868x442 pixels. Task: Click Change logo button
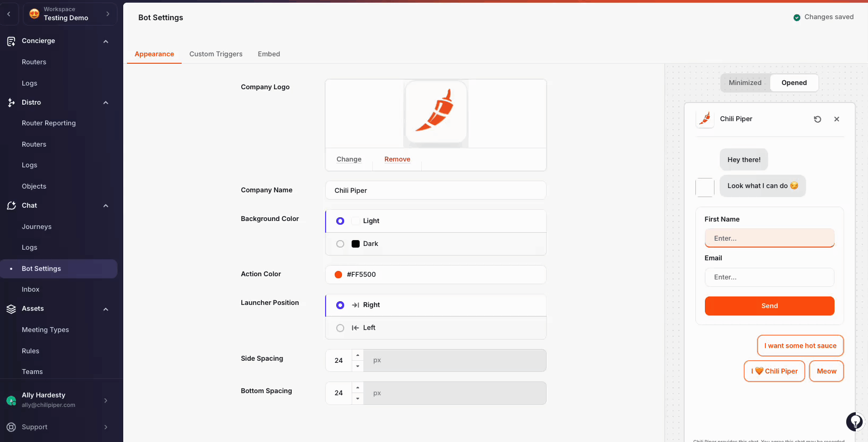pos(349,159)
